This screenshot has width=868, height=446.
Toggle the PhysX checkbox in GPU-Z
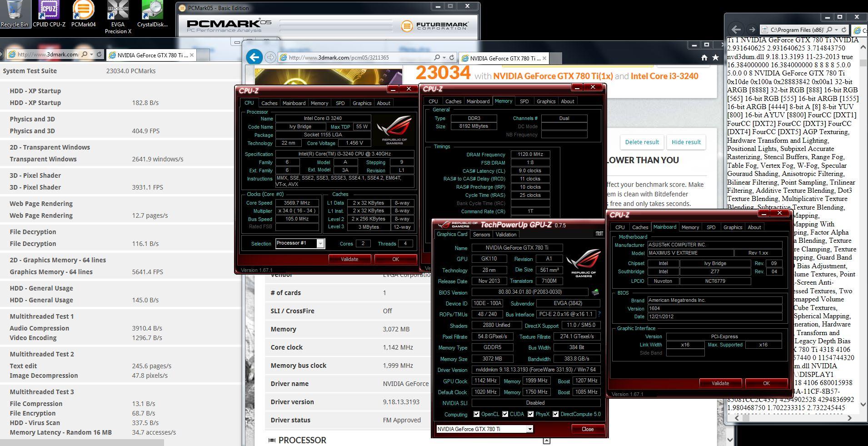(x=531, y=414)
